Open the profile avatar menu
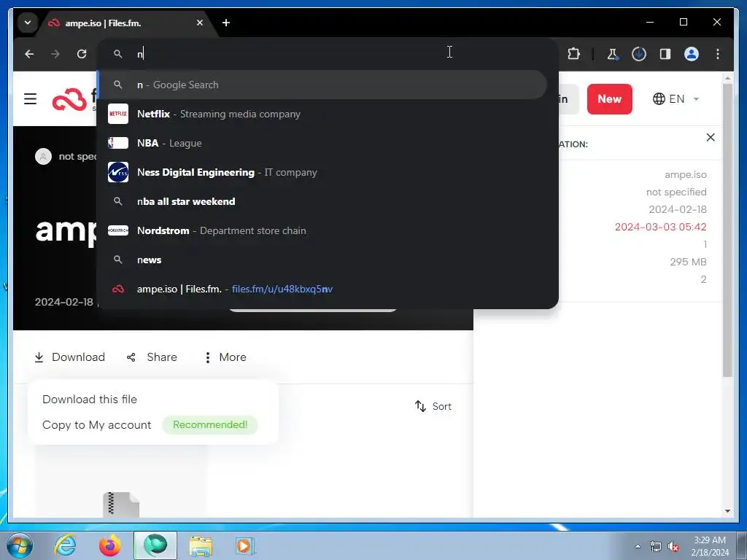 coord(692,54)
